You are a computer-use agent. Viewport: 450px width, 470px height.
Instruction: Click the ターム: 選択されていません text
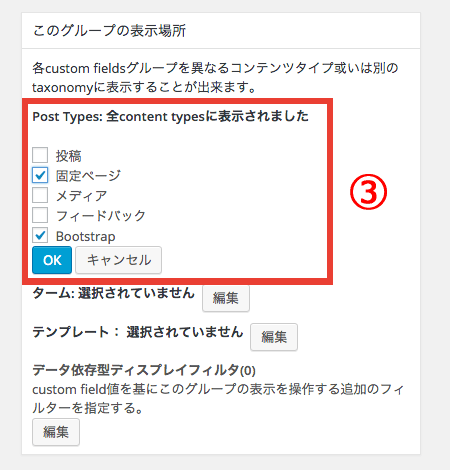coord(113,293)
